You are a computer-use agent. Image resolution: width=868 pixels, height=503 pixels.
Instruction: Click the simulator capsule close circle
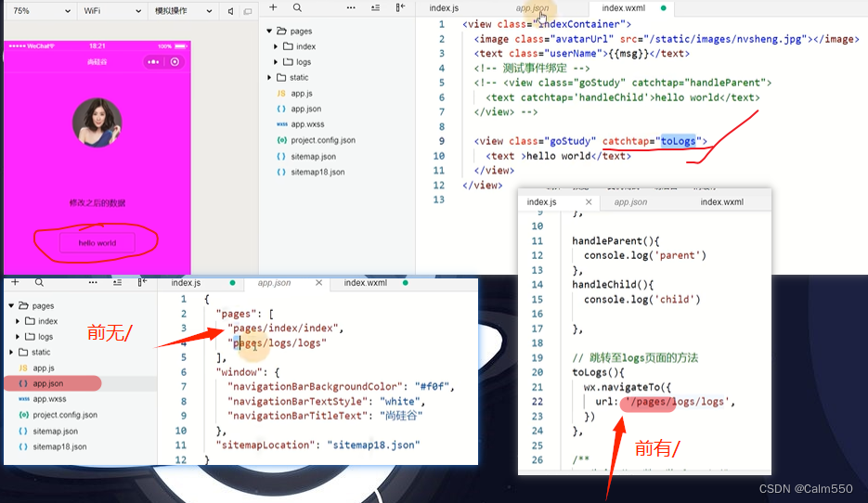click(175, 62)
